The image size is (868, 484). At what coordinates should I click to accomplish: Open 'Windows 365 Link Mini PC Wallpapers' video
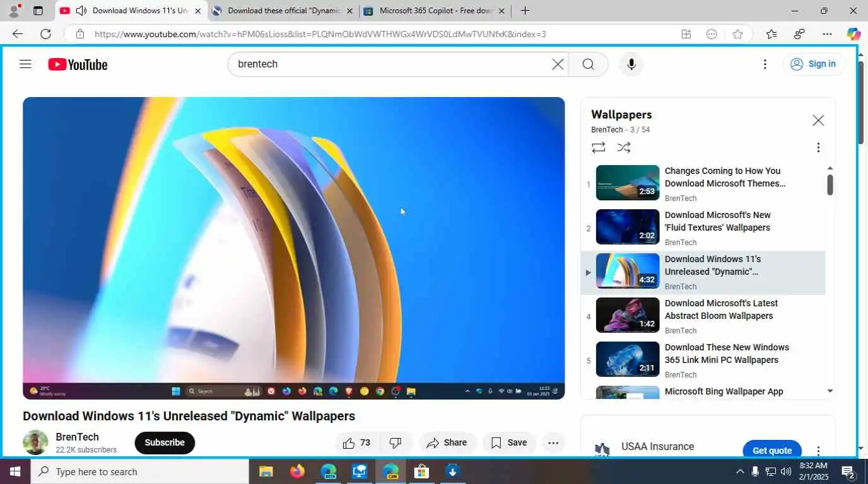[703, 360]
